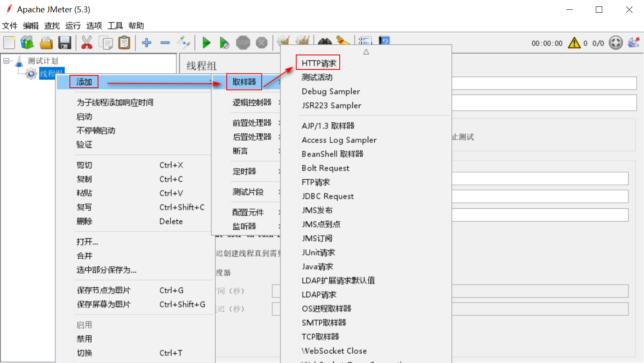Click the Copy toolbar icon
This screenshot has height=363, width=644.
pyautogui.click(x=106, y=43)
